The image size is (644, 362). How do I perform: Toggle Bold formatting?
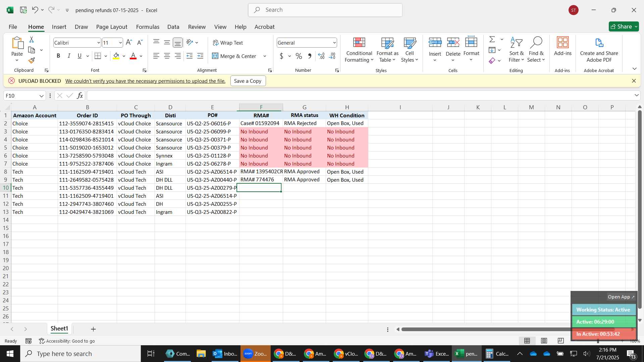click(58, 56)
